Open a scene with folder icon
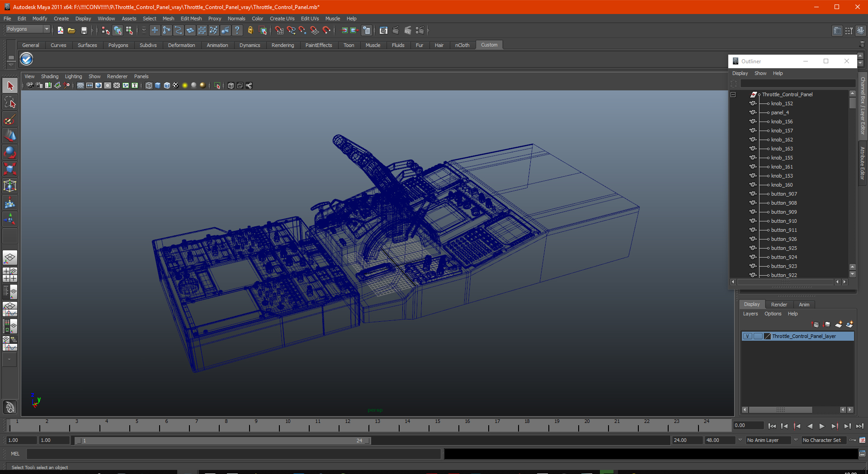Screen dimensions: 868x474 (71, 30)
